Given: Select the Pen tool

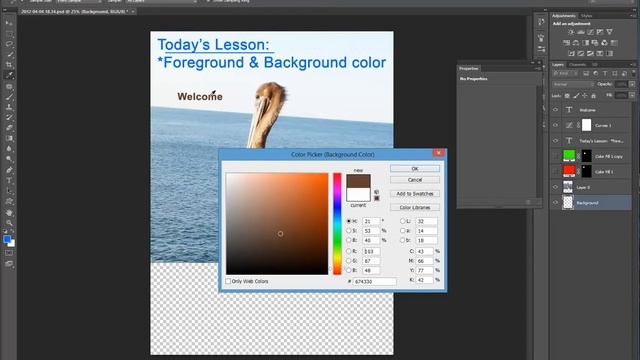Looking at the screenshot, I should [x=9, y=170].
